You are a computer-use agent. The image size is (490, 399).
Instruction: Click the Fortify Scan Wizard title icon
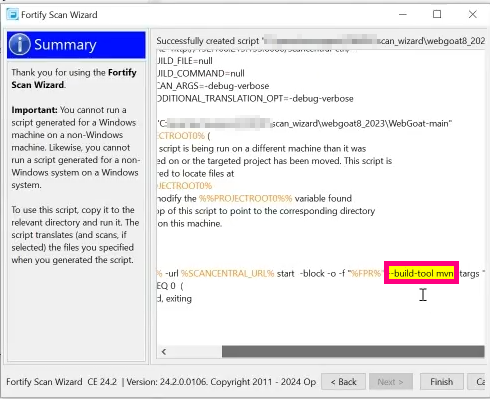pyautogui.click(x=13, y=15)
